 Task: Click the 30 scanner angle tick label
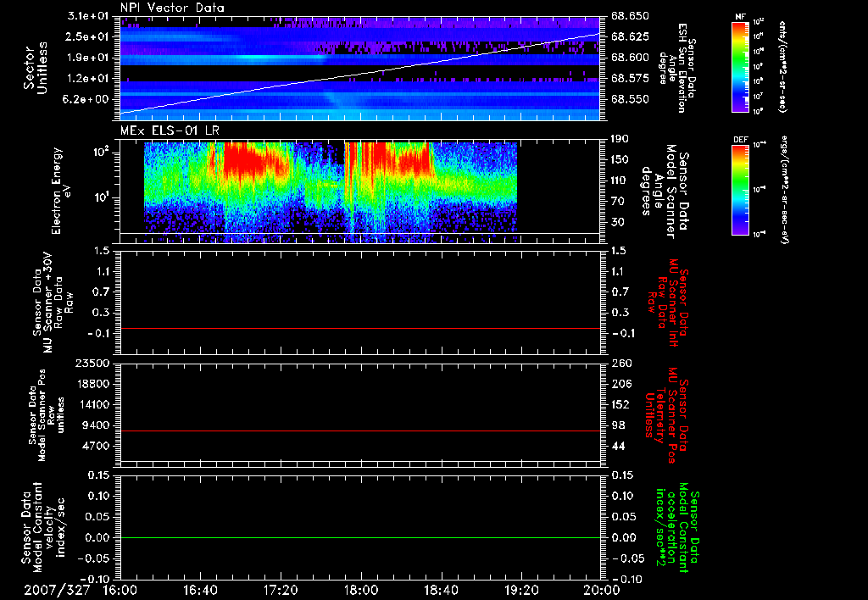pos(618,223)
